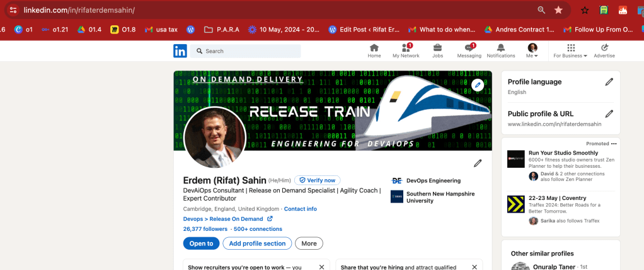Open the Zen Planner ad logo

[516, 159]
